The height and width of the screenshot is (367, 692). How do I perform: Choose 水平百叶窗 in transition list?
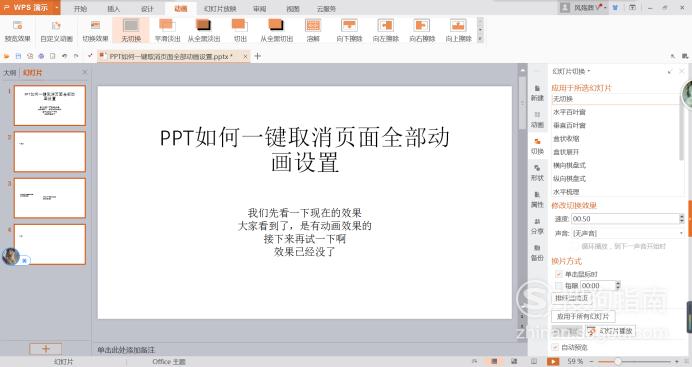[x=569, y=112]
